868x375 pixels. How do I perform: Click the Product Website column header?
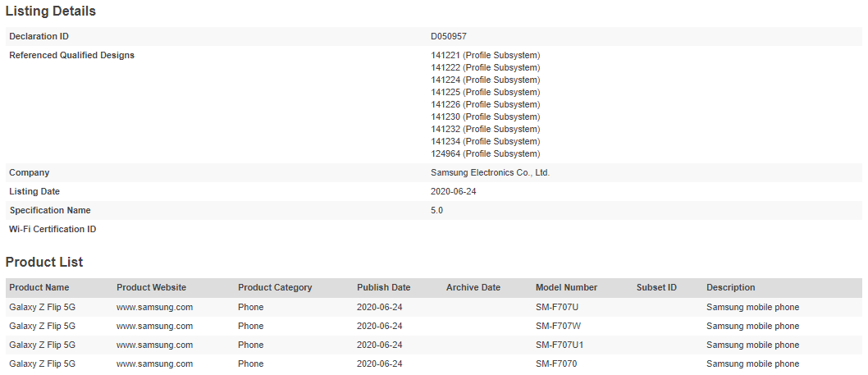pyautogui.click(x=151, y=287)
